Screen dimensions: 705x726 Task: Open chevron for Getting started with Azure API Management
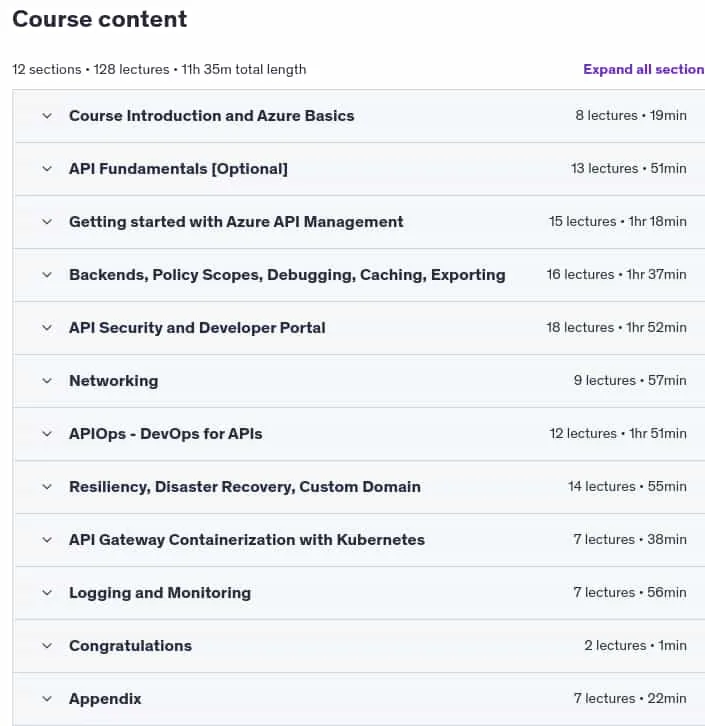[47, 222]
